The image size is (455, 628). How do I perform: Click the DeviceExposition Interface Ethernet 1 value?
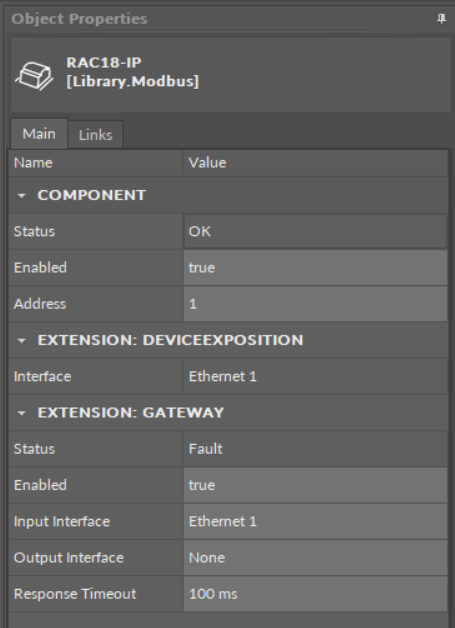click(315, 376)
